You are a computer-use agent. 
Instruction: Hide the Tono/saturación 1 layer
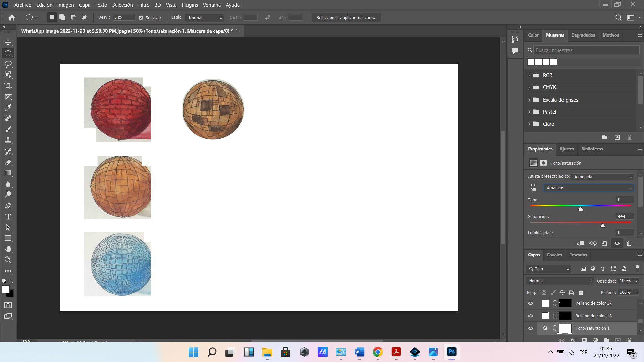click(x=530, y=328)
